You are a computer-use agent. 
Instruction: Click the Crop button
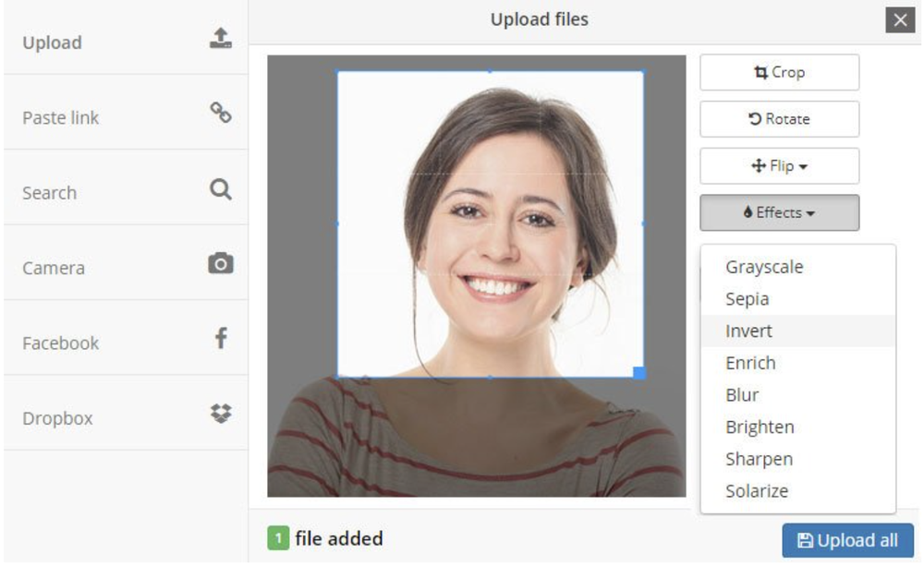coord(779,72)
